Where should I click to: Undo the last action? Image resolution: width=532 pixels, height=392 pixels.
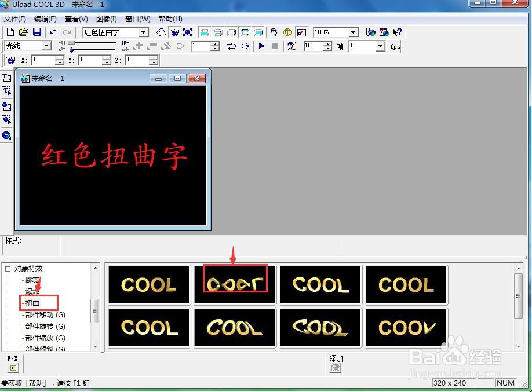pyautogui.click(x=53, y=32)
